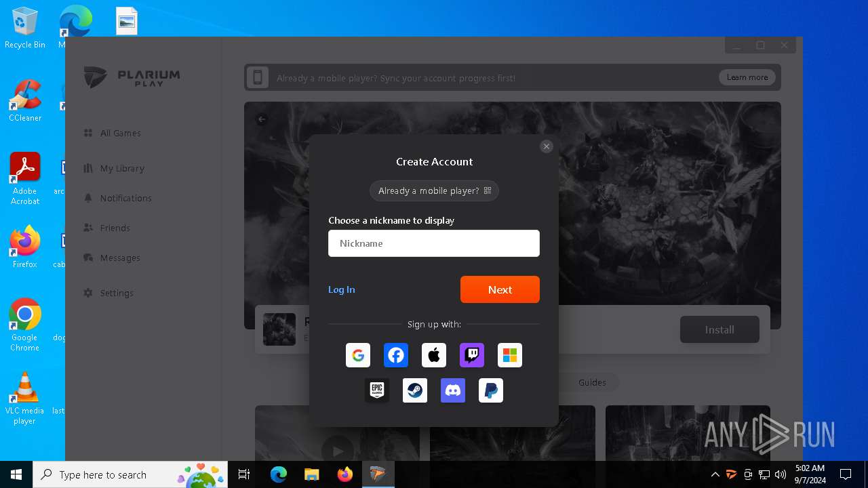
Task: Open My Library in sidebar
Action: click(x=114, y=168)
